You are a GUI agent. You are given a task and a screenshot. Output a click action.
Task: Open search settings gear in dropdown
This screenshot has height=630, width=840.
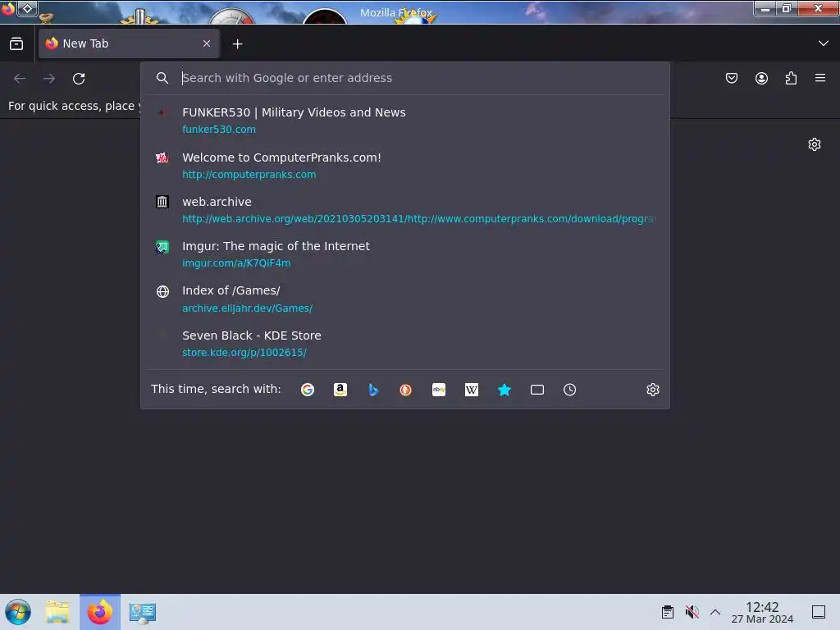coord(652,390)
